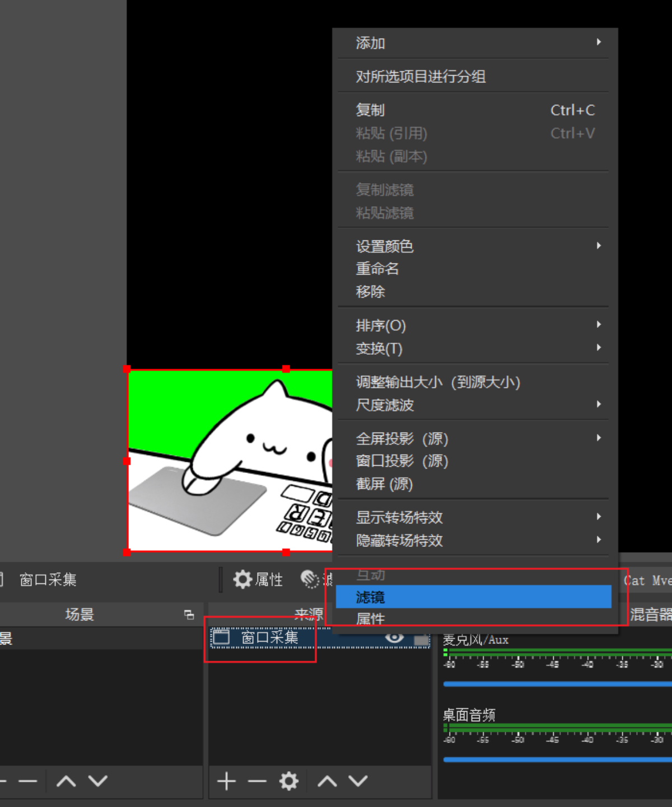The width and height of the screenshot is (672, 807).
Task: Move source up in sources list
Action: click(x=328, y=781)
